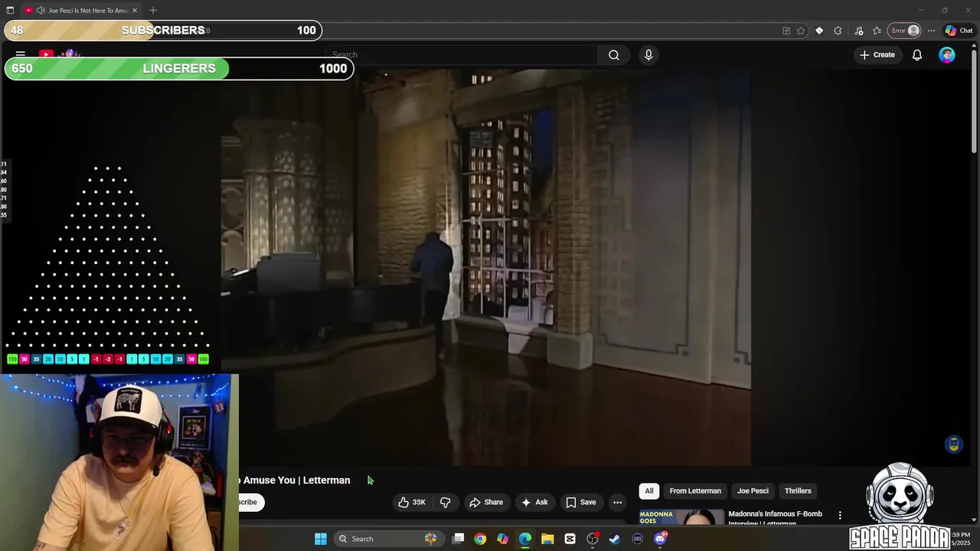Open Madonna's Infamous F-Bomb video thumbnail

click(x=681, y=517)
